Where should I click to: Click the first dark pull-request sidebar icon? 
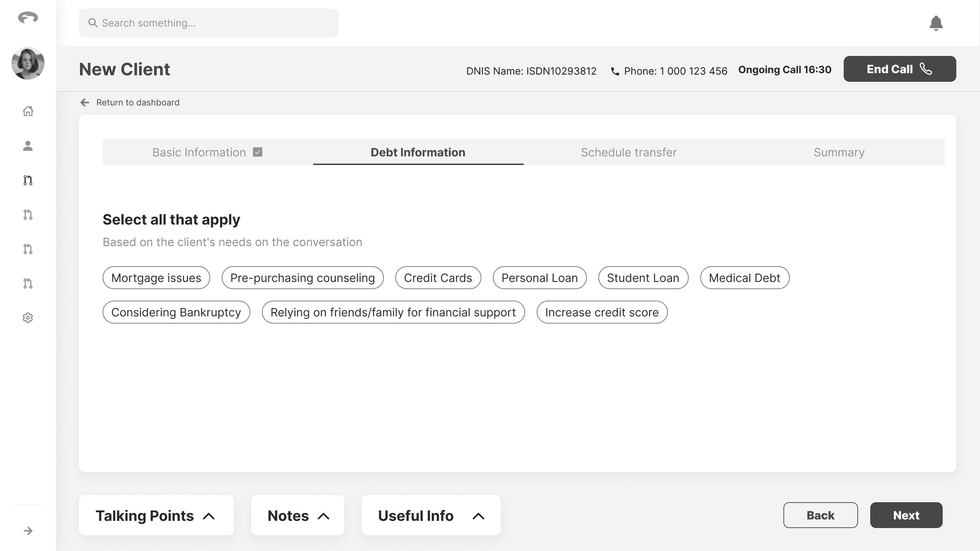coord(28,180)
